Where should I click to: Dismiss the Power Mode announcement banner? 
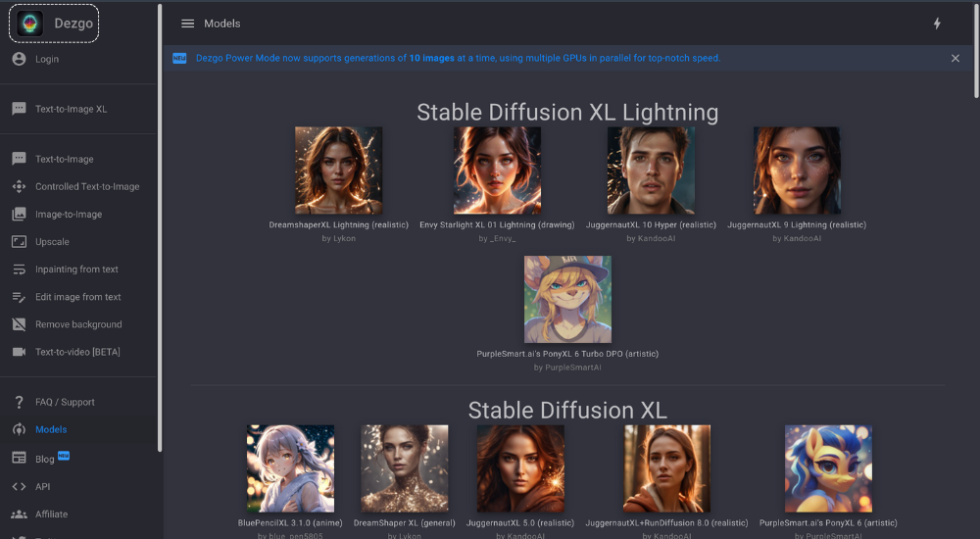point(955,58)
